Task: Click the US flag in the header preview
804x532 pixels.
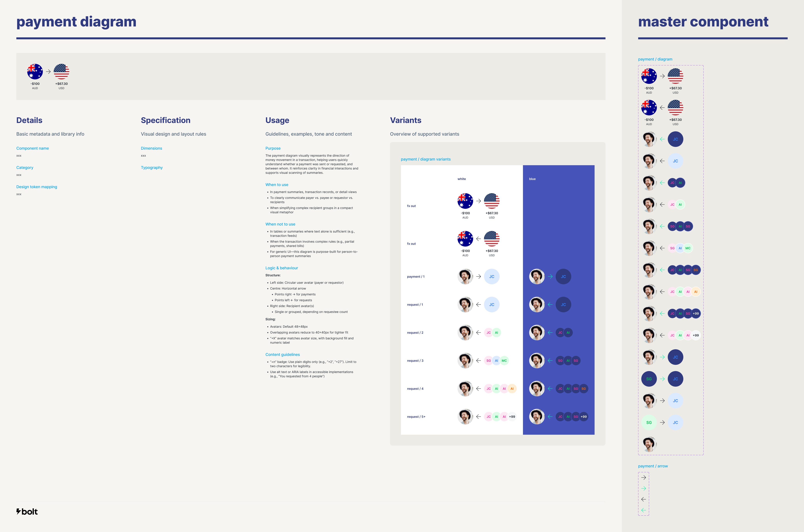Action: pos(62,72)
